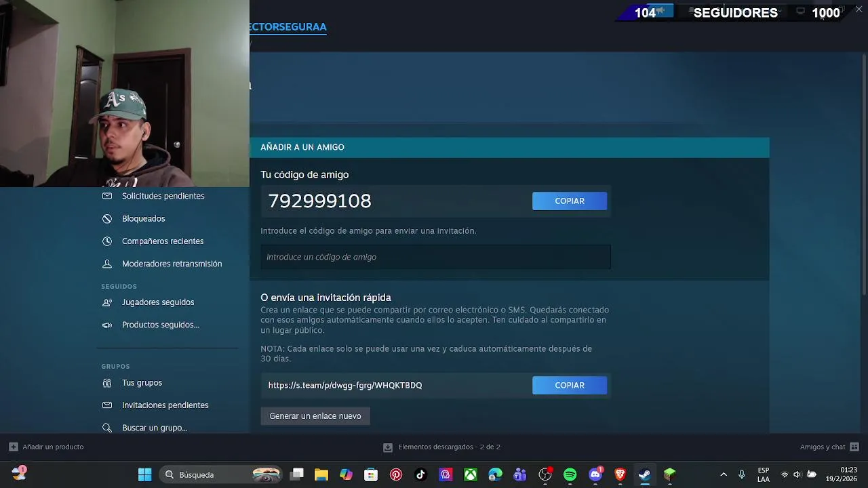
Task: Launch Pinterest from the taskbar
Action: (x=396, y=475)
